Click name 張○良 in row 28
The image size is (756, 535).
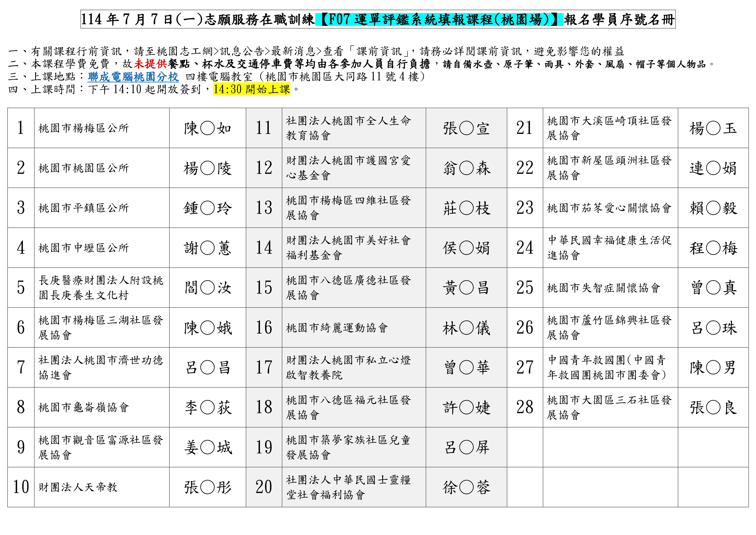713,408
